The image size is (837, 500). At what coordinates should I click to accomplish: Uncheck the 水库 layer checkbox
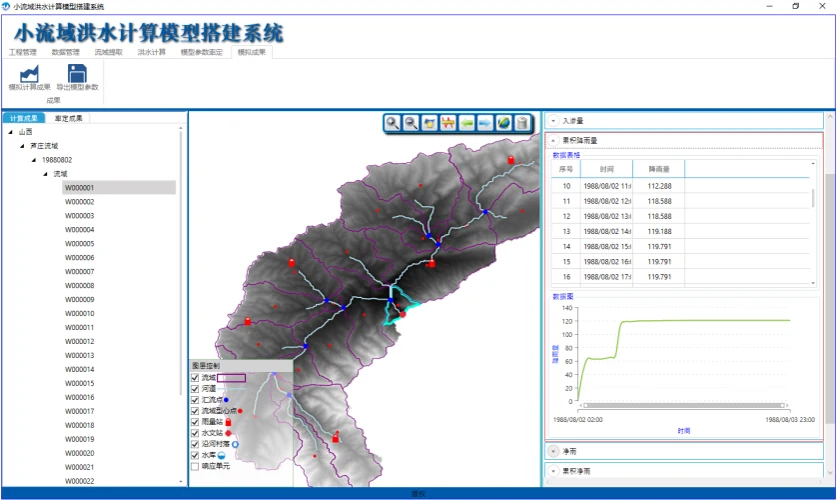click(x=195, y=455)
